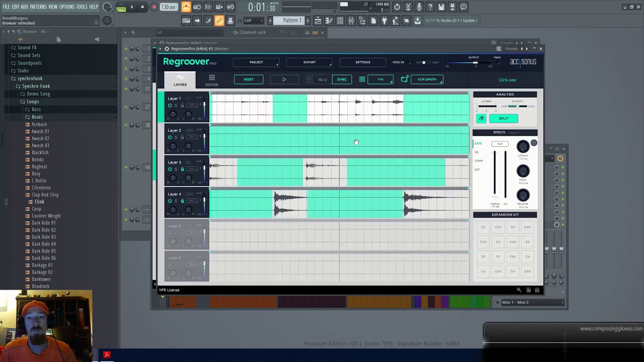The width and height of the screenshot is (644, 362).
Task: Click the loop clip add icon
Action: tap(405, 79)
